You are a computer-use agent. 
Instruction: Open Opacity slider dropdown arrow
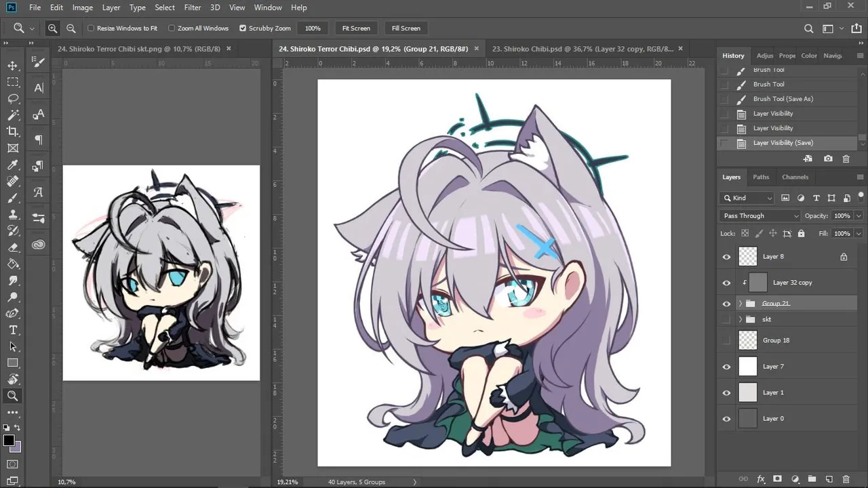pyautogui.click(x=859, y=216)
